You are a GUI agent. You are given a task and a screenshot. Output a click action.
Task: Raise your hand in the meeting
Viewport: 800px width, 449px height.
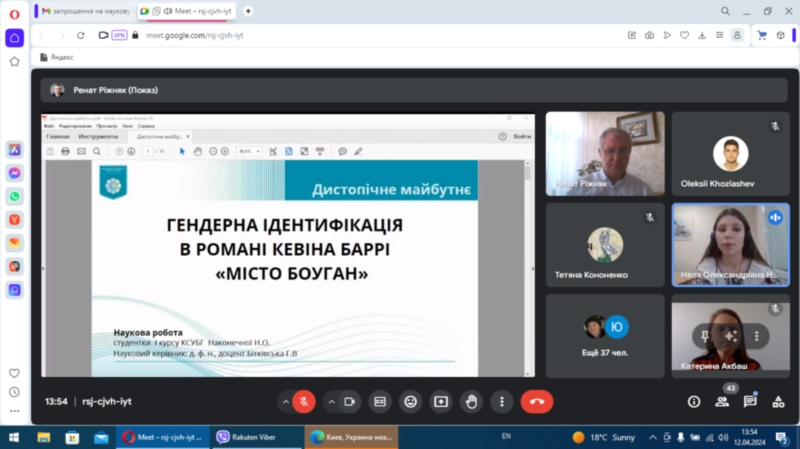click(x=471, y=401)
